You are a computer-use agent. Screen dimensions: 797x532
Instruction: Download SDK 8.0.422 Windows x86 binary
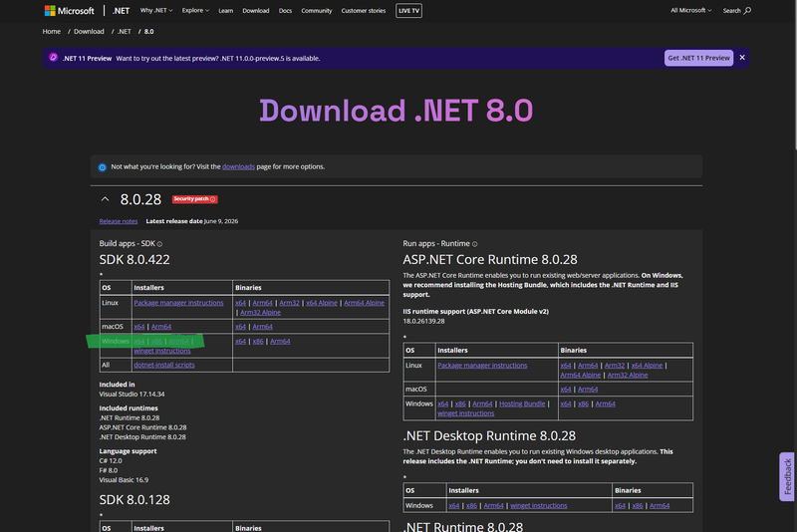258,342
